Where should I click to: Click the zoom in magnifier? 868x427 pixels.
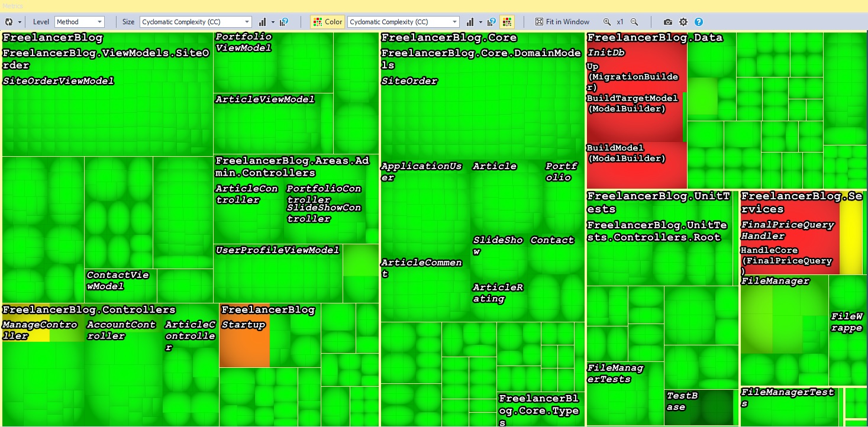click(607, 22)
